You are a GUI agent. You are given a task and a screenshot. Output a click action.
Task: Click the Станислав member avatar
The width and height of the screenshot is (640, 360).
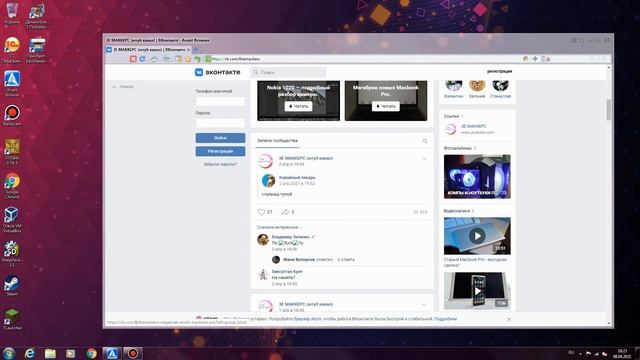coord(500,85)
